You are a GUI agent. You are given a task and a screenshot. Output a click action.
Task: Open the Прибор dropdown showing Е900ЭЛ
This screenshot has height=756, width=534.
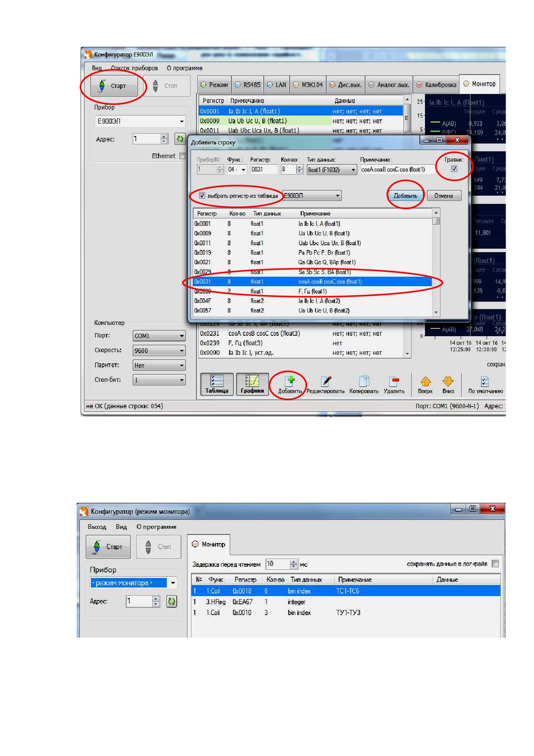140,122
